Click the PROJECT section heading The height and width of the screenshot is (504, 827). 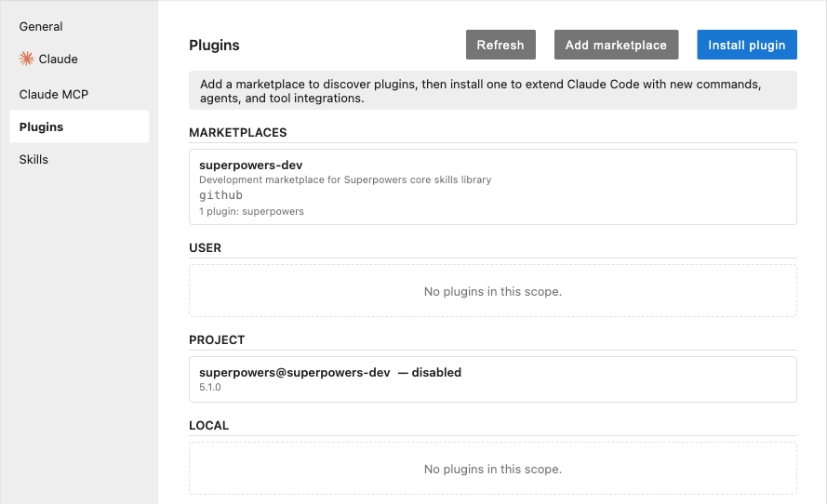point(217,340)
